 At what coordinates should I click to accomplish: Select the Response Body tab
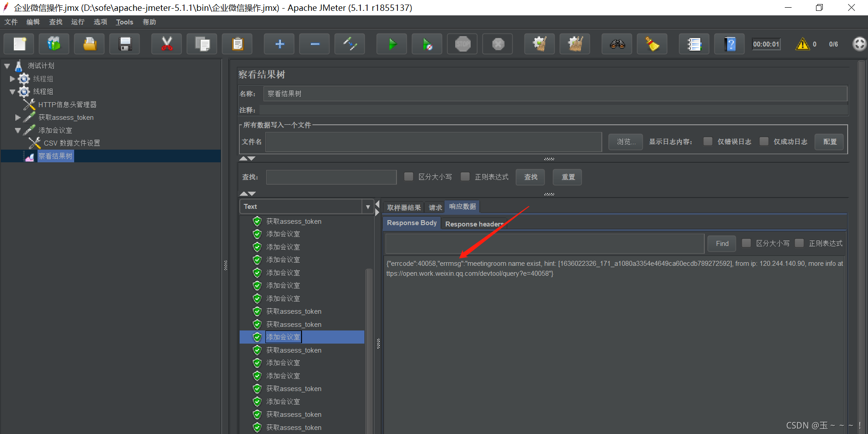(x=412, y=223)
